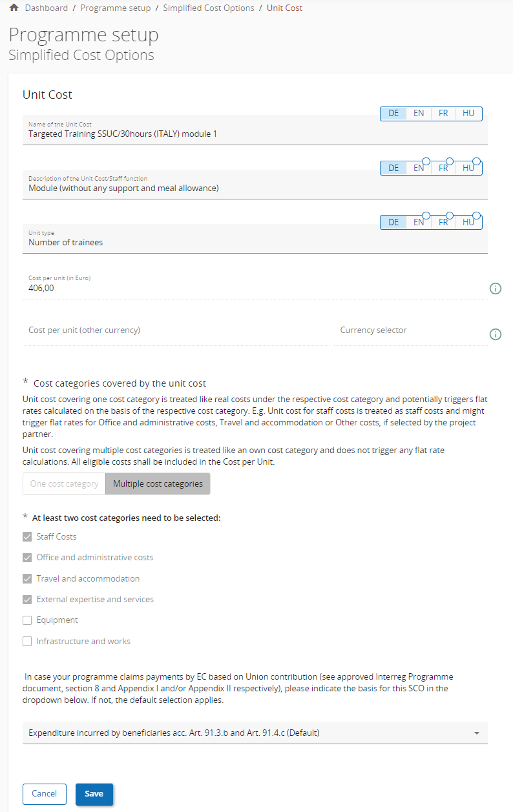This screenshot has height=812, width=513.
Task: Toggle the Staff Costs checkbox
Action: [27, 536]
